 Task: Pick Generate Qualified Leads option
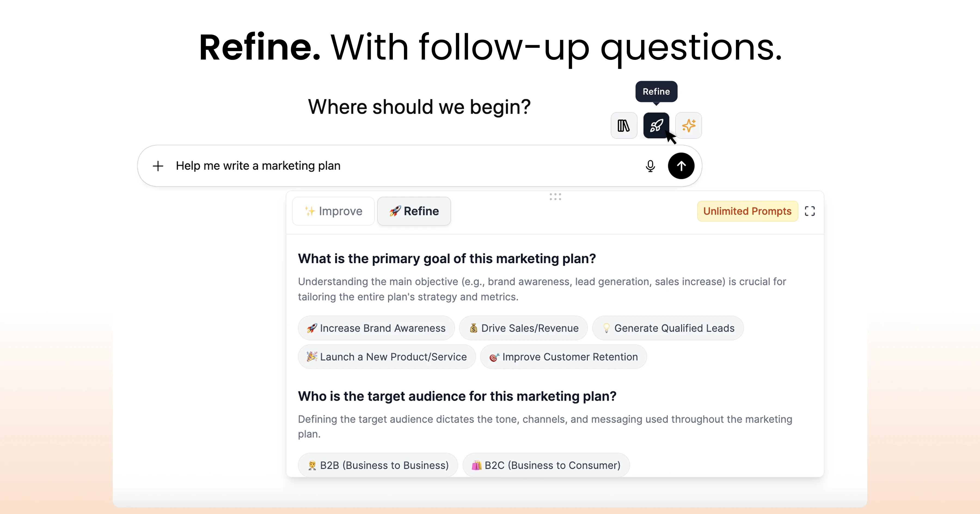(x=668, y=328)
